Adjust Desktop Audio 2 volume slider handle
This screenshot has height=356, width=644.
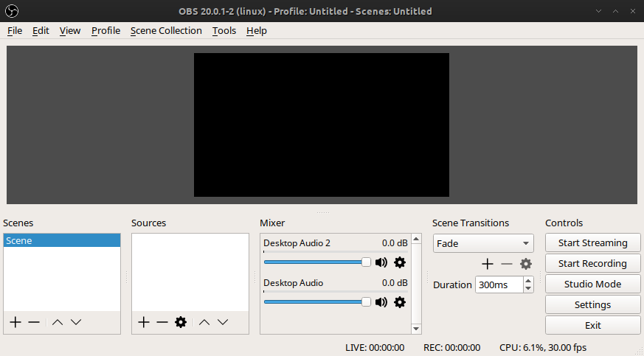click(366, 262)
